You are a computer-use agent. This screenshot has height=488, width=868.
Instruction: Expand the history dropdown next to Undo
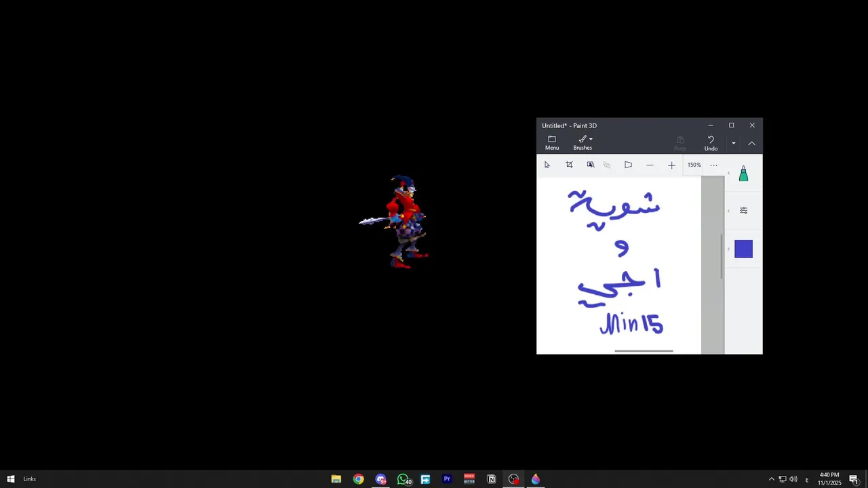click(733, 143)
